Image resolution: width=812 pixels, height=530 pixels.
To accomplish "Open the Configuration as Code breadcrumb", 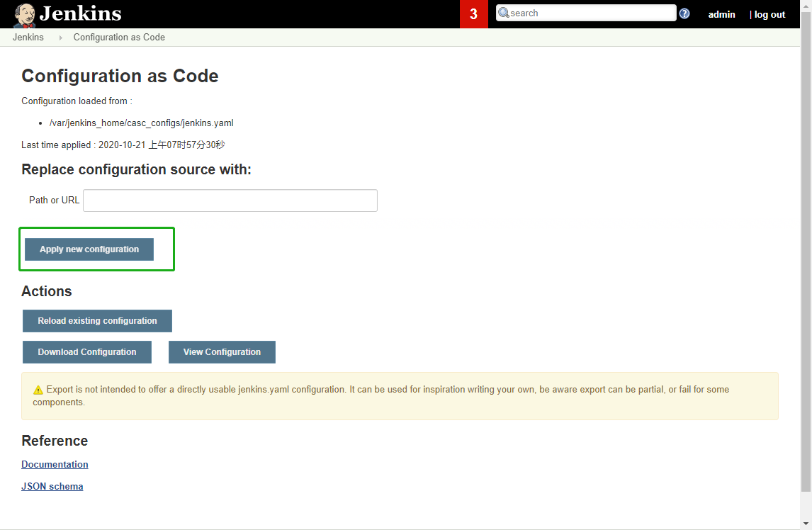I will 118,37.
